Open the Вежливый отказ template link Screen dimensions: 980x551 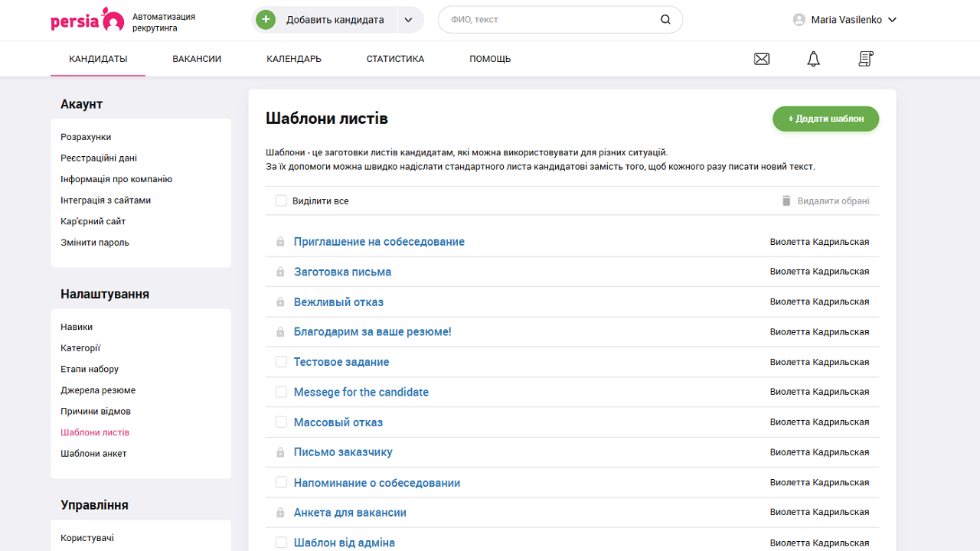pos(338,302)
